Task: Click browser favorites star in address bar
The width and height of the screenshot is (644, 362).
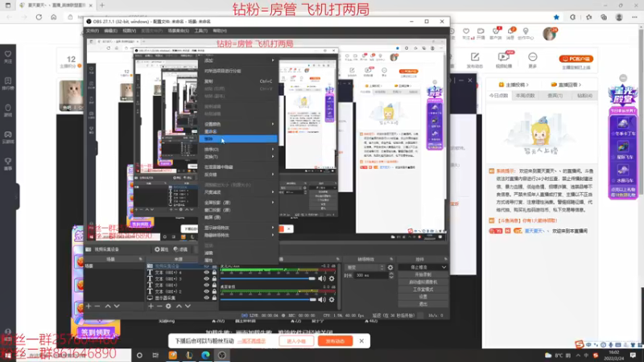Action: tap(556, 17)
